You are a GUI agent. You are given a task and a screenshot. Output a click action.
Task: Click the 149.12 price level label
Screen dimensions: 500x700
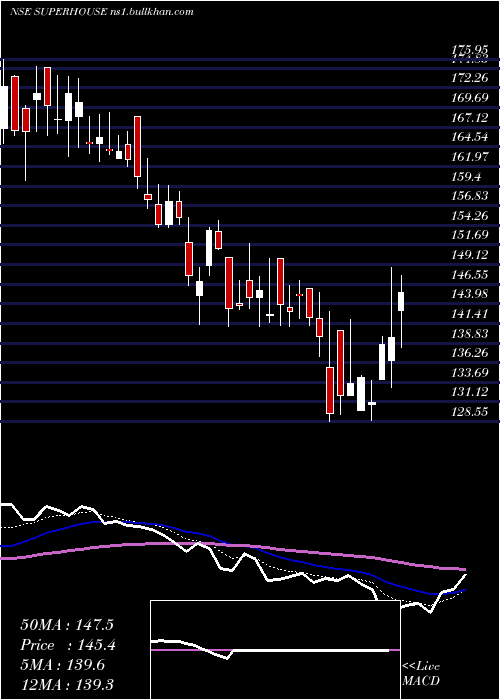point(470,254)
